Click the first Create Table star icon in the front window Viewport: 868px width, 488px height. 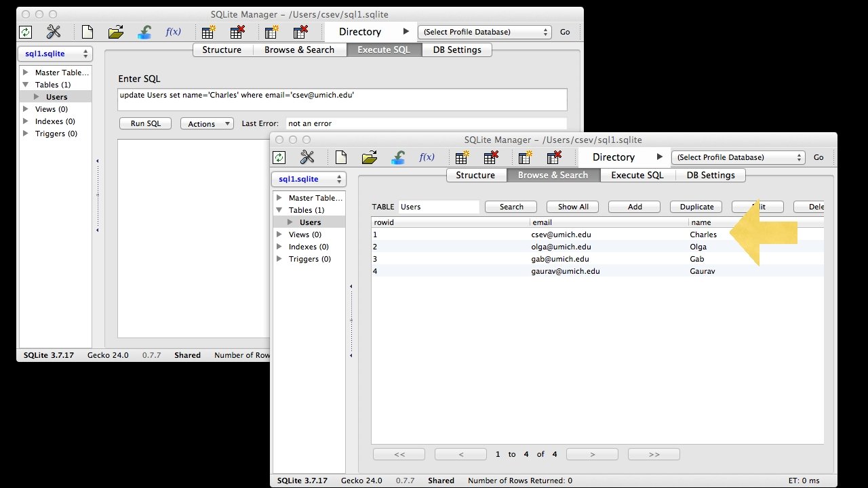[x=462, y=157]
